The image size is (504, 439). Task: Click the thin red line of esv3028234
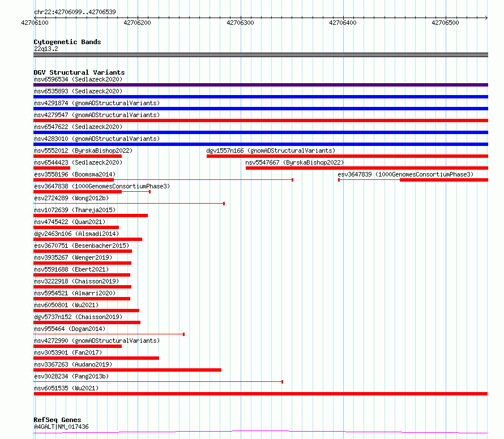(158, 382)
